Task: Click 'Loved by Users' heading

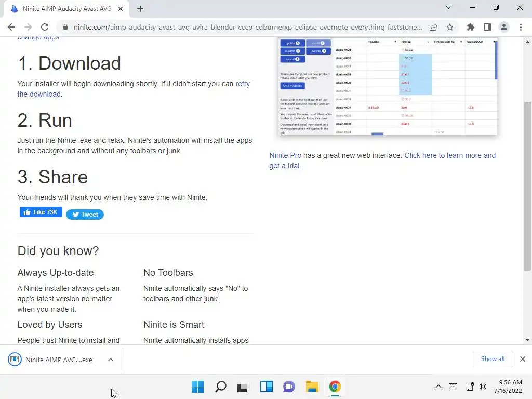Action: [50, 325]
